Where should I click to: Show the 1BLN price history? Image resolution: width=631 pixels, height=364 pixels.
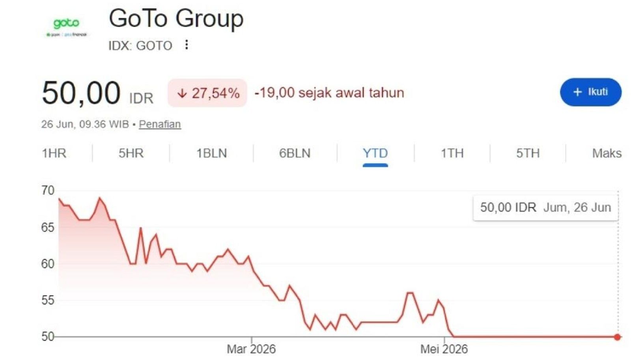click(x=212, y=153)
